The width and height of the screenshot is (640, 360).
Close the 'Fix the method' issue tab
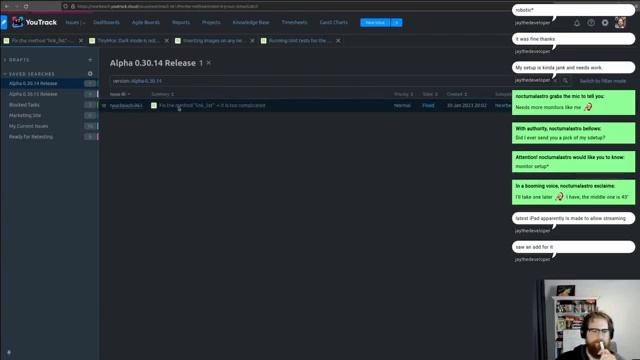81,41
